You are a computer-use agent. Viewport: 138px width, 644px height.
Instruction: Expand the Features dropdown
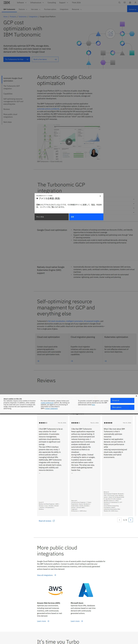(x=23, y=9)
